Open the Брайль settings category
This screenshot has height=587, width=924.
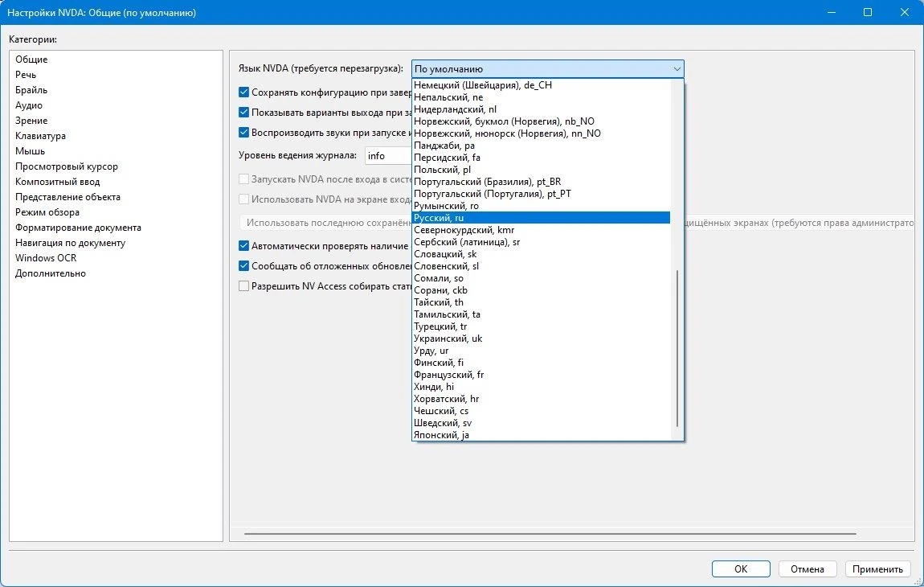point(31,90)
